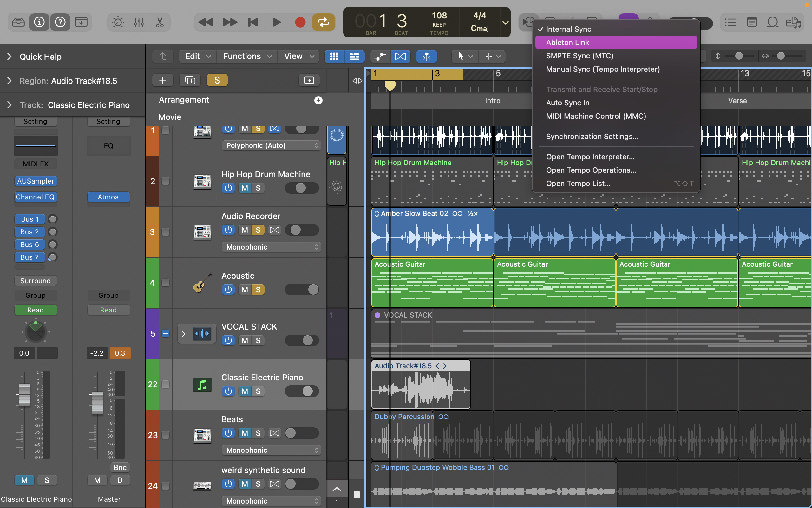The width and height of the screenshot is (812, 508).
Task: Toggle the Quick Help question mark icon
Action: point(60,22)
